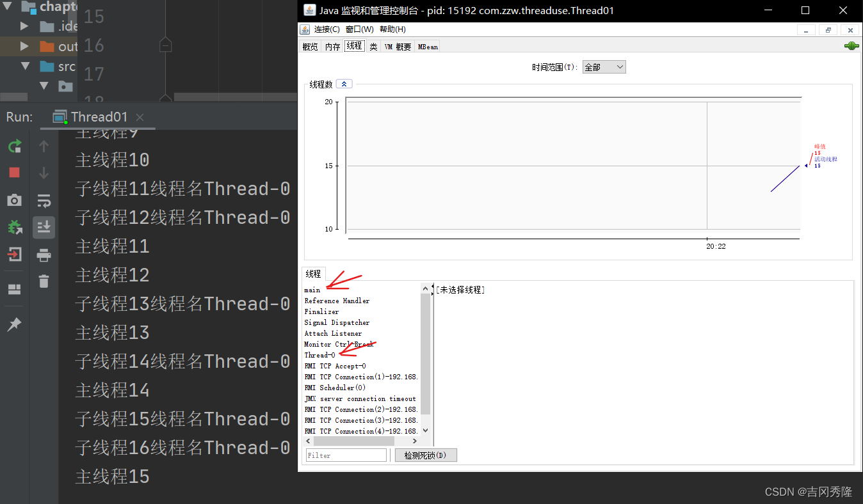Stop the running process with the red square
This screenshot has width=863, height=504.
(x=14, y=173)
